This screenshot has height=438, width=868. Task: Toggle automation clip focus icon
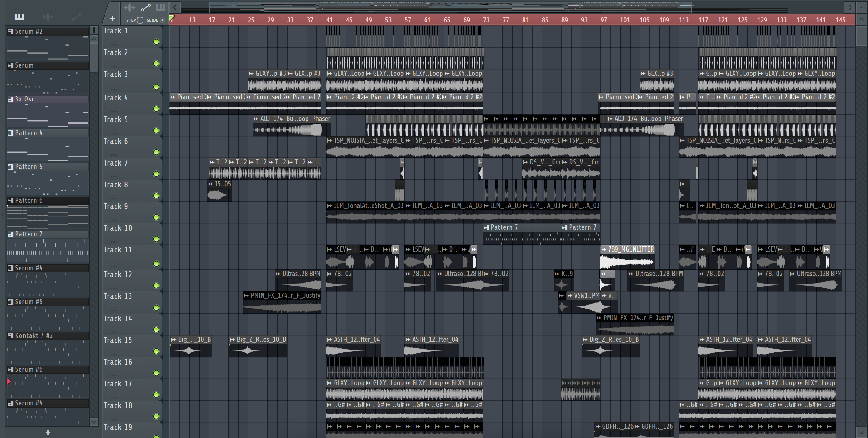[146, 8]
